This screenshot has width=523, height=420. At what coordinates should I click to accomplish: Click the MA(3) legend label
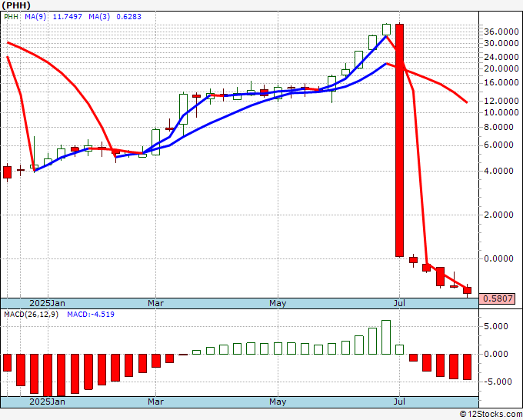point(99,17)
